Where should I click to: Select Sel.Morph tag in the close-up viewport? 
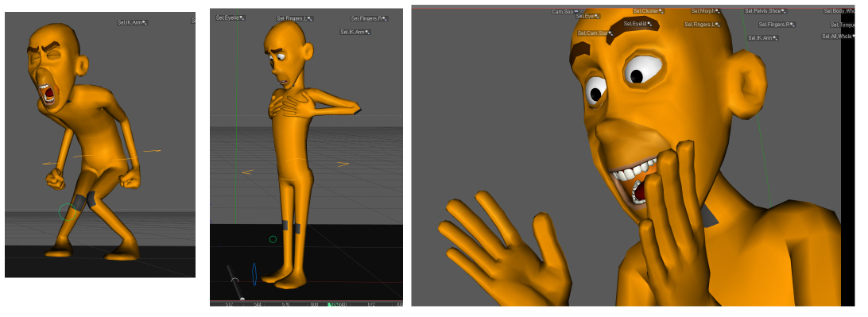(706, 11)
